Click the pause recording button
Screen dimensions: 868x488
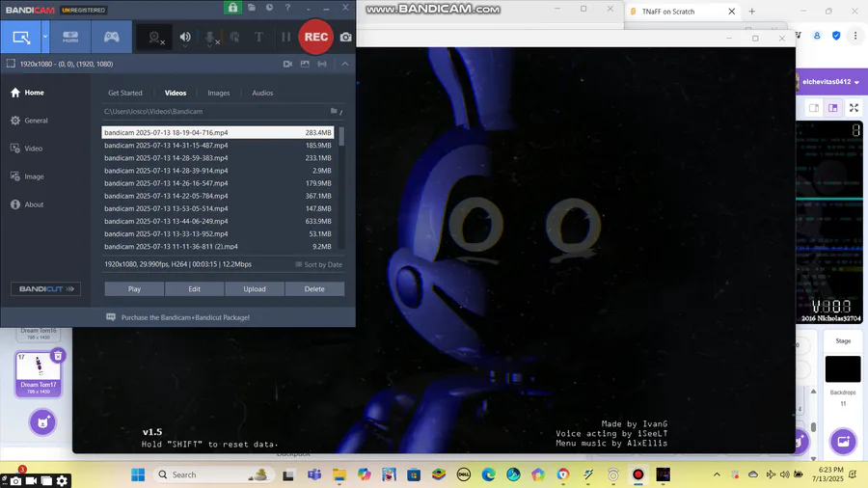(285, 37)
